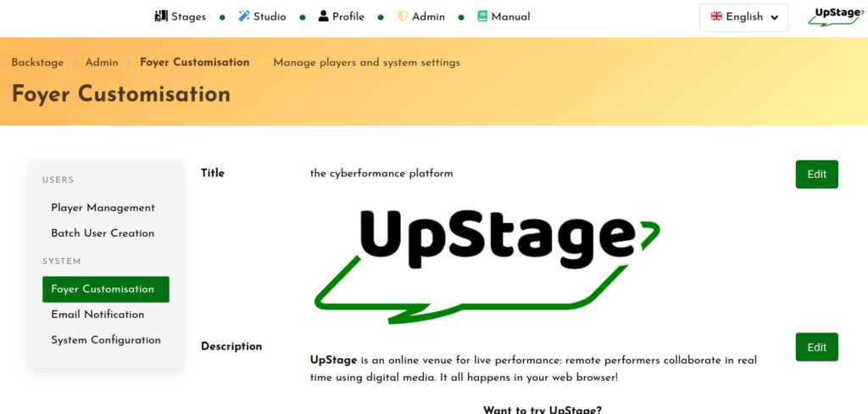Click the Profile person icon
Screen dimensions: 868x414
point(323,17)
